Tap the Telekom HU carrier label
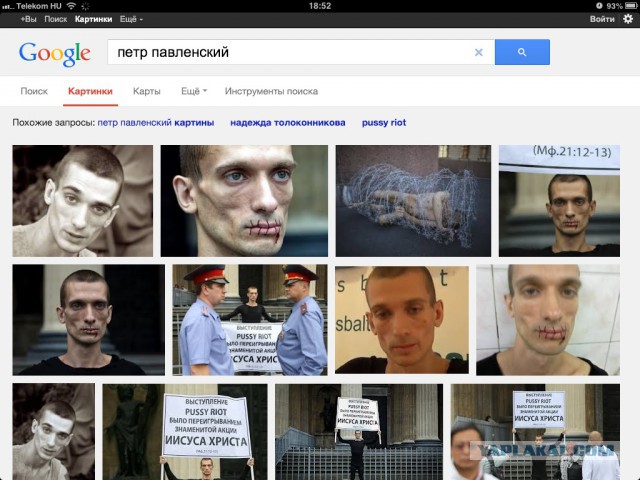640x480 pixels. tap(39, 6)
